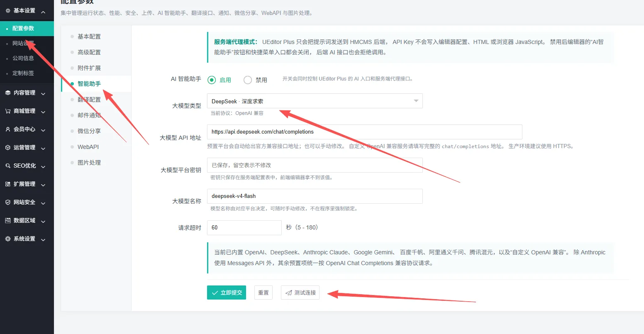Image resolution: width=644 pixels, height=334 pixels.
Task: Focus the 大模型名称 input field
Action: 315,196
